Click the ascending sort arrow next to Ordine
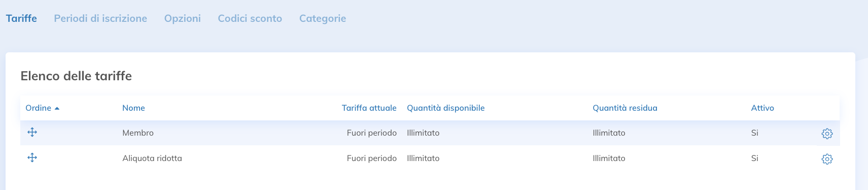 tap(57, 108)
